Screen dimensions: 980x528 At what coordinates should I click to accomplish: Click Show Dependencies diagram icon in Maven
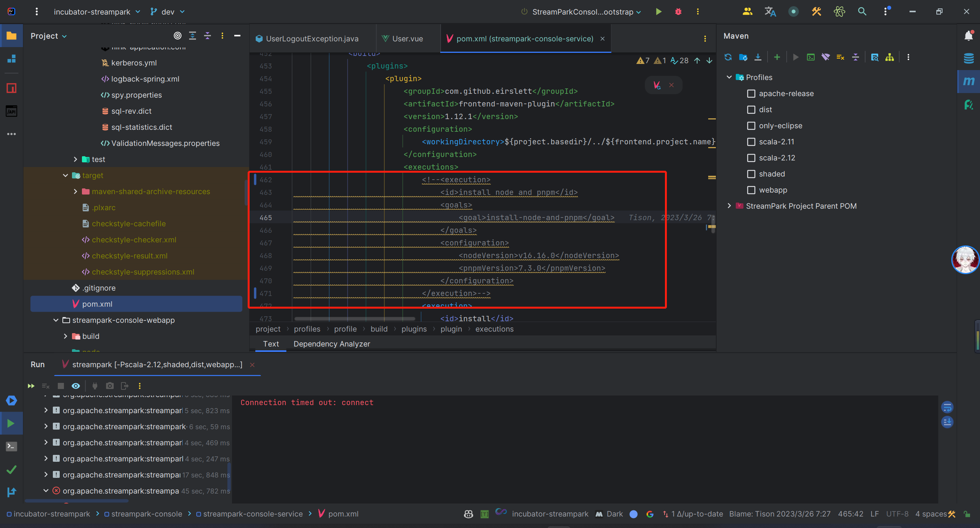tap(890, 57)
